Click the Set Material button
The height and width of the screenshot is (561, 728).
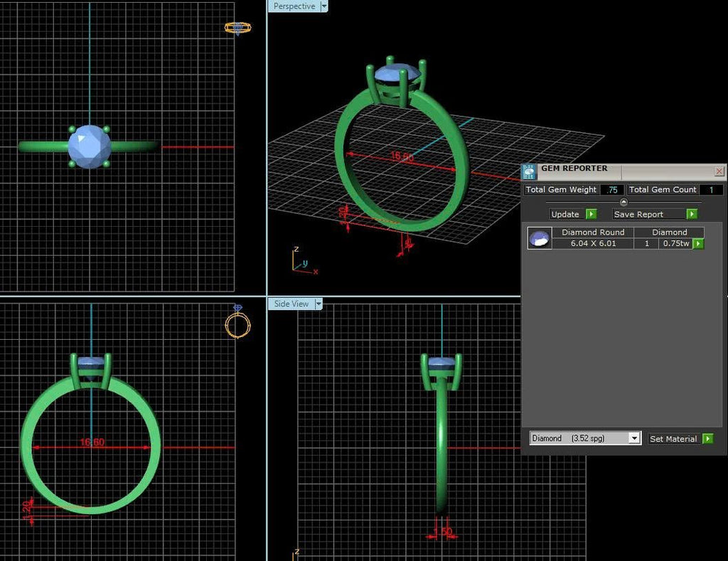(674, 439)
